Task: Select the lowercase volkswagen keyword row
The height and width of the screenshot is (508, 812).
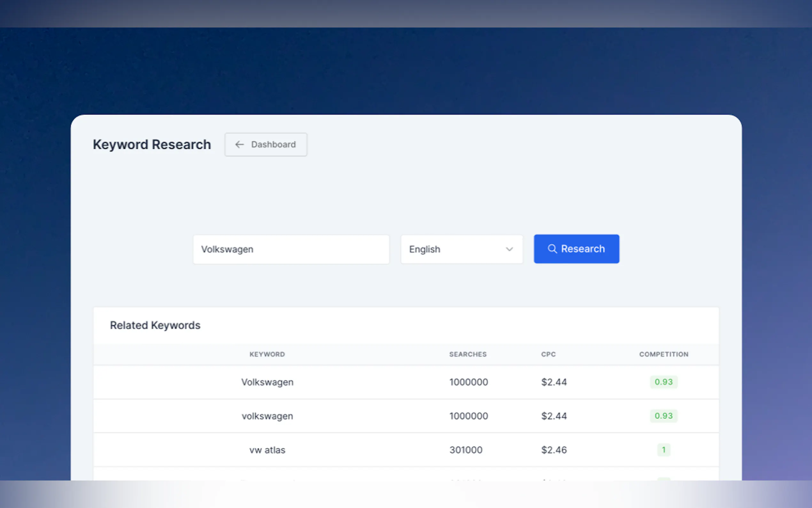Action: pos(267,416)
